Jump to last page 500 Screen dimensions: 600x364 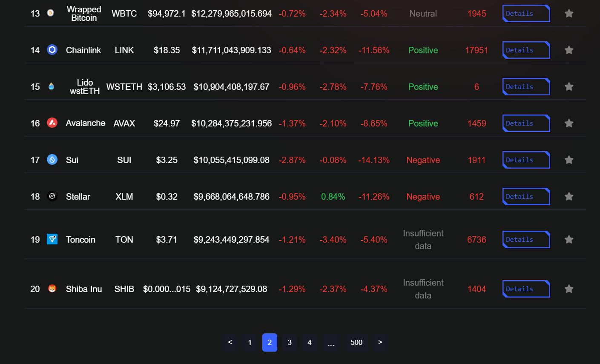pos(356,342)
